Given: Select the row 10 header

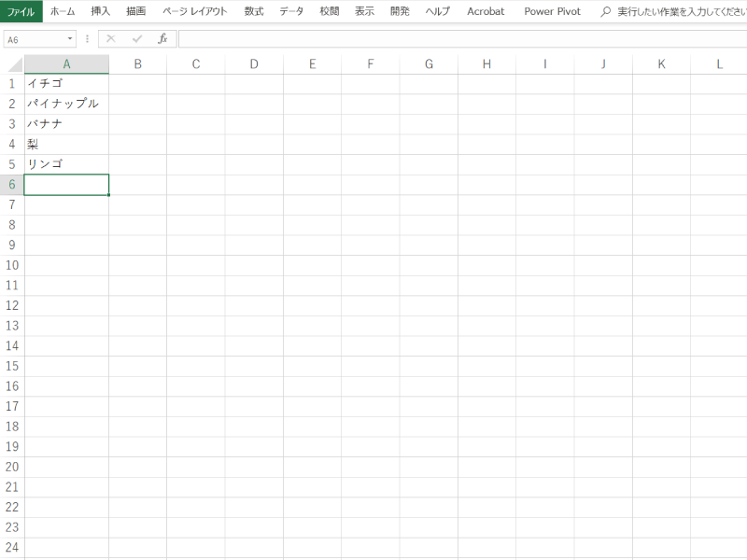Looking at the screenshot, I should [x=12, y=265].
